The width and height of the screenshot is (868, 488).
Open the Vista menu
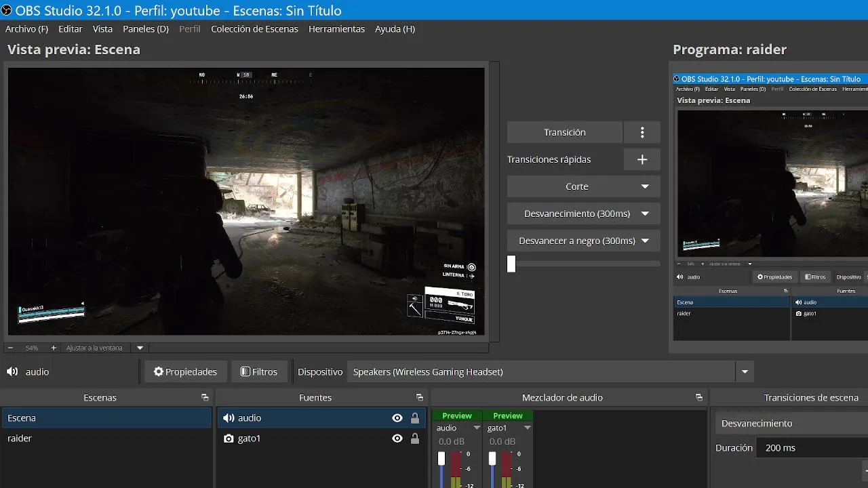tap(102, 29)
